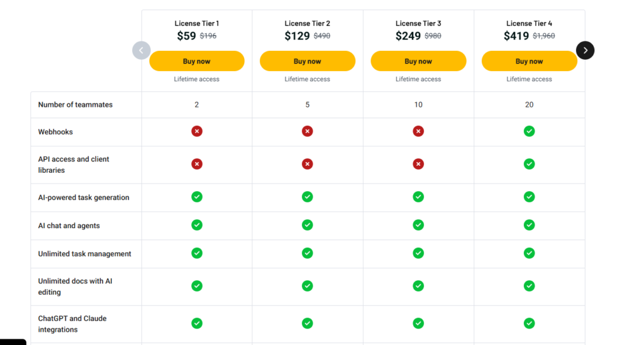This screenshot has width=644, height=345.
Task: Click the $419 price
Action: pyautogui.click(x=516, y=36)
